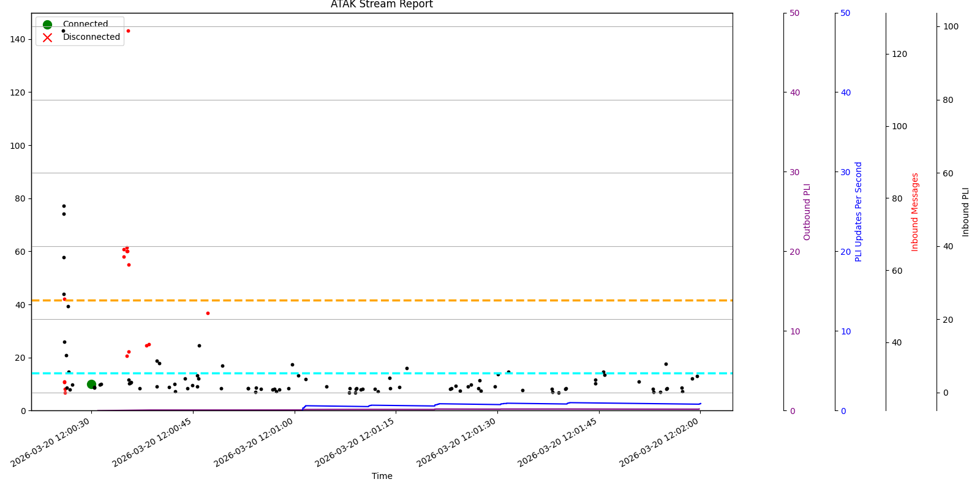This screenshot has width=980, height=490.
Task: Select the cyan dashed threshold line
Action: click(429, 373)
